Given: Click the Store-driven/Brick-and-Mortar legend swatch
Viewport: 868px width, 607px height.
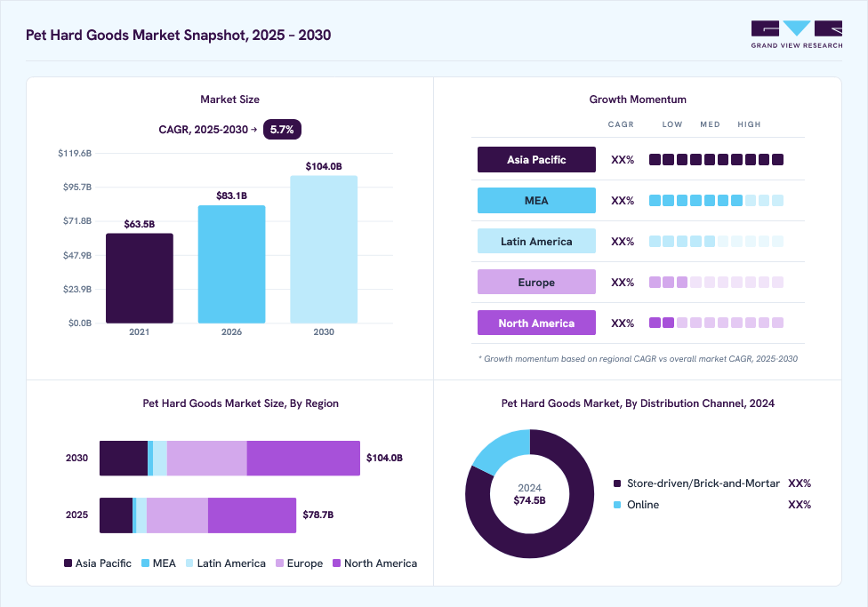Looking at the screenshot, I should 617,483.
